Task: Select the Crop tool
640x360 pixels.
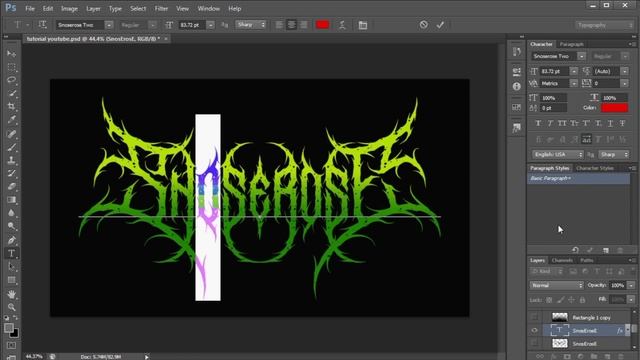Action: (x=11, y=107)
